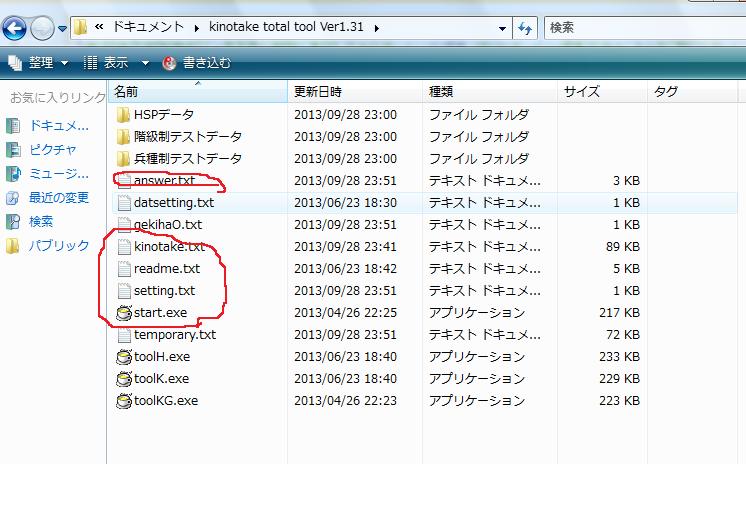Click the パブリック folder icon
Screen dimensions: 746x512
13,246
